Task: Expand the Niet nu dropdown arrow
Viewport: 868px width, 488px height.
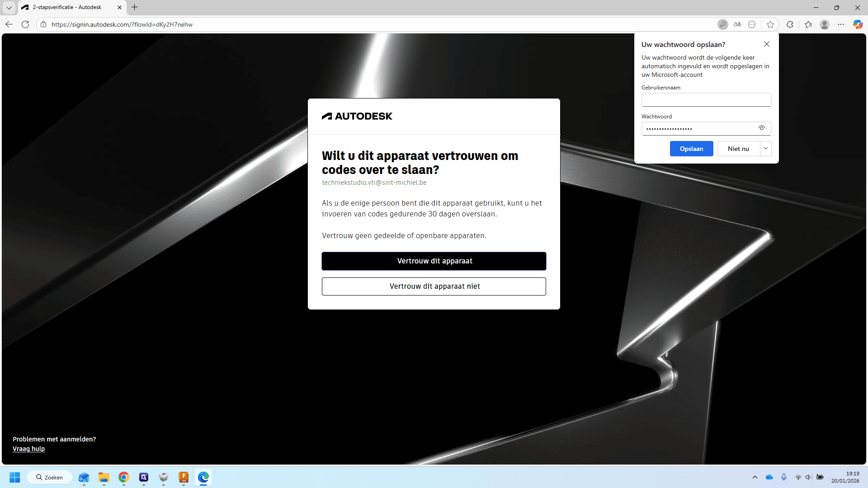Action: [x=766, y=149]
